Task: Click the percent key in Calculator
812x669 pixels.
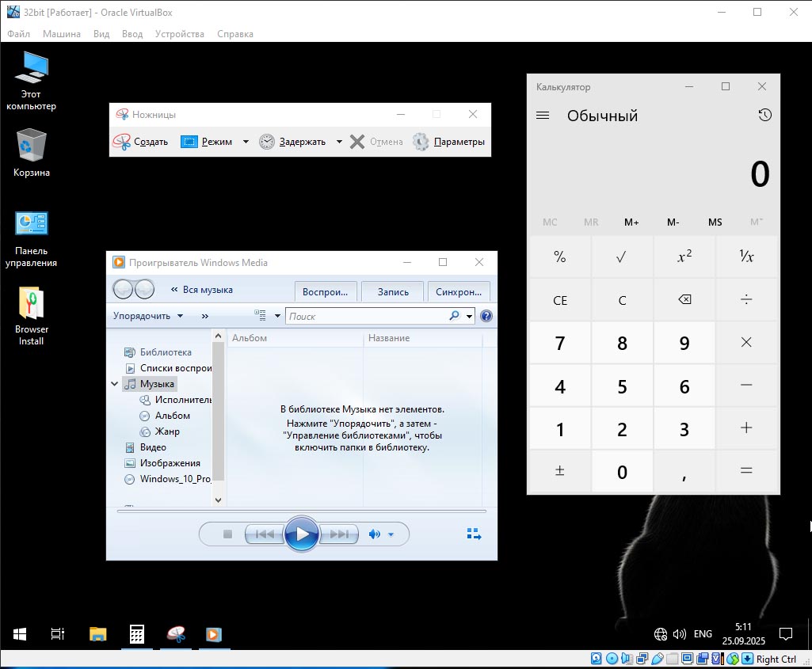Action: coord(560,257)
